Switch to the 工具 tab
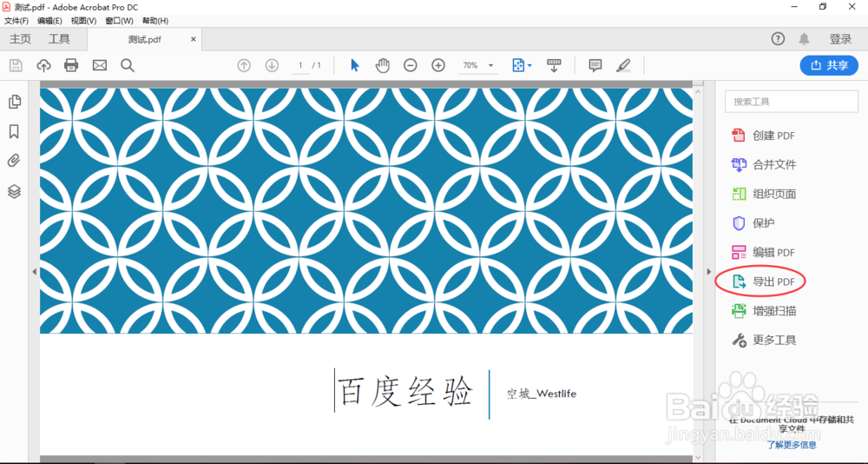Image resolution: width=868 pixels, height=464 pixels. pos(59,39)
